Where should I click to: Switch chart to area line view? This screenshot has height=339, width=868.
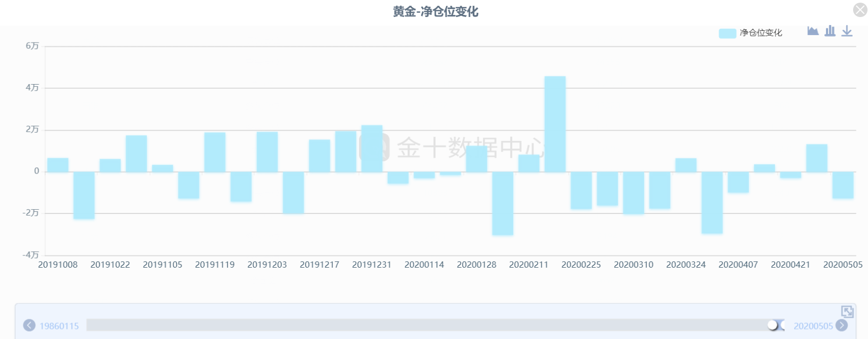pyautogui.click(x=812, y=31)
